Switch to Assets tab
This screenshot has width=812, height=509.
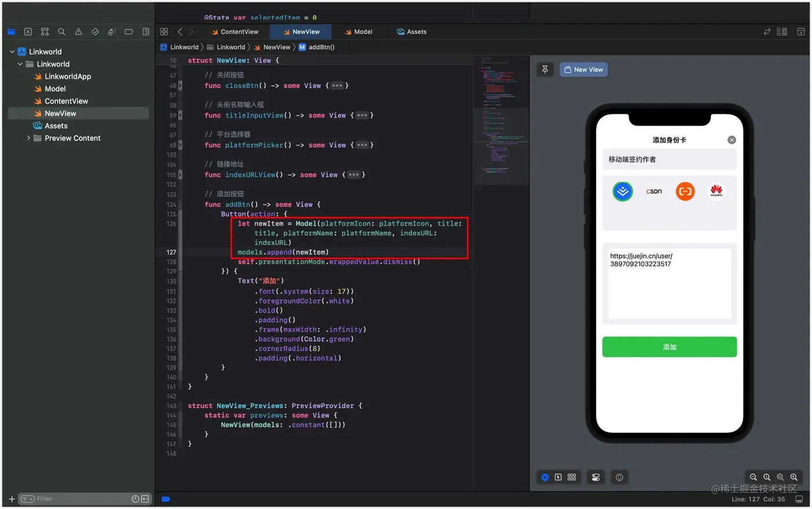tap(412, 32)
